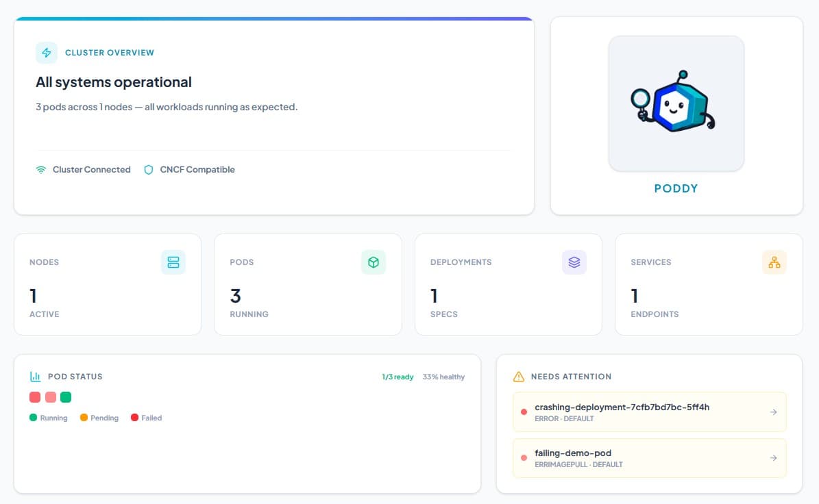Click the network icon on Services card
Screen dimensions: 819x504
tap(774, 262)
